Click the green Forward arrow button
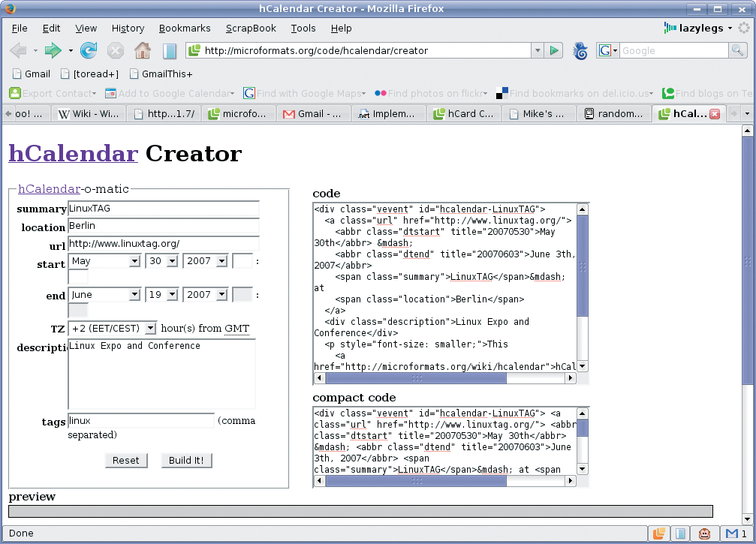 (x=53, y=50)
